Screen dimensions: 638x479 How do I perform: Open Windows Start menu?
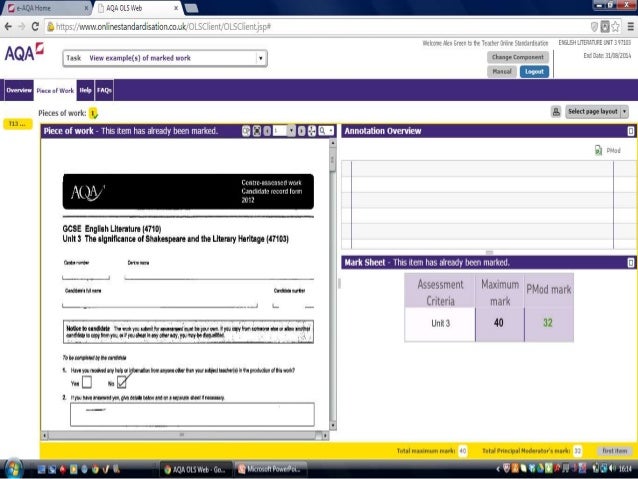[x=13, y=469]
